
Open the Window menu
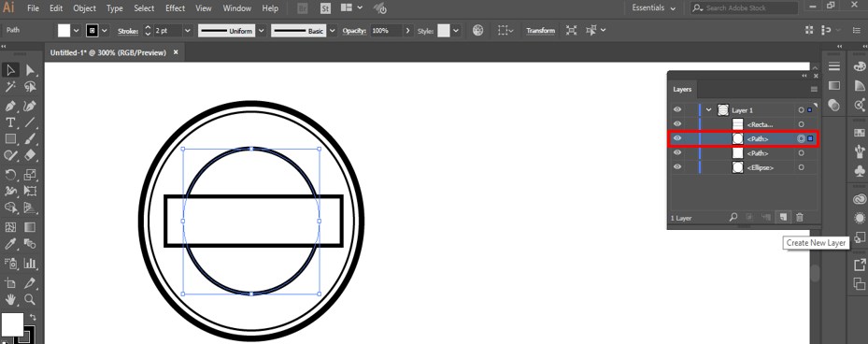click(236, 8)
